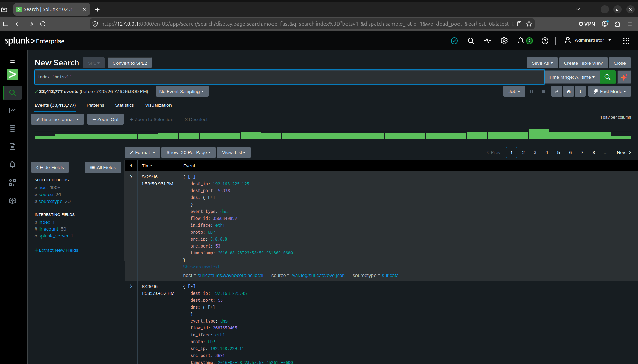Image resolution: width=638 pixels, height=364 pixels.
Task: Click Extract New Fields link
Action: (56, 250)
